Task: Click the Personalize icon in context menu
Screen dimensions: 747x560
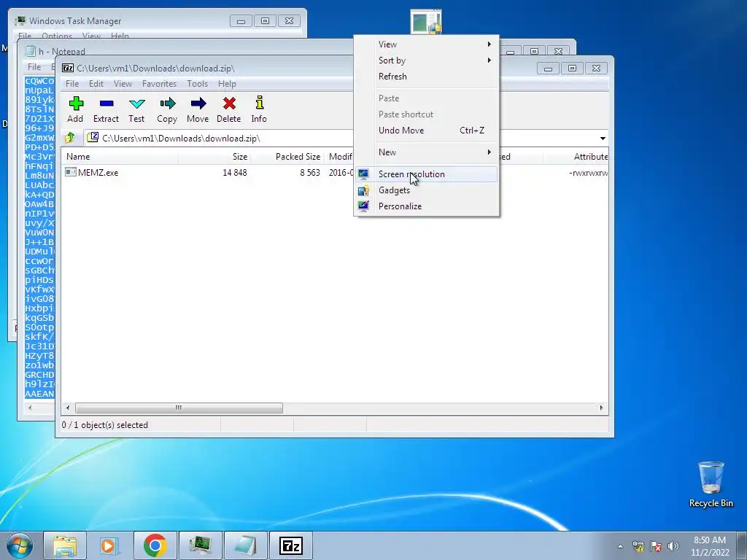Action: pyautogui.click(x=363, y=206)
